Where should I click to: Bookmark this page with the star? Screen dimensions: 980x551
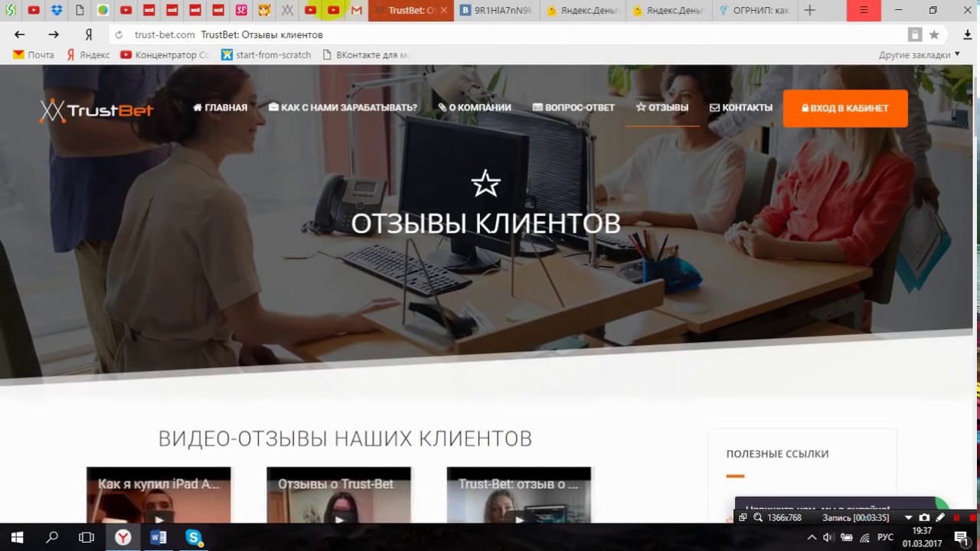(934, 34)
